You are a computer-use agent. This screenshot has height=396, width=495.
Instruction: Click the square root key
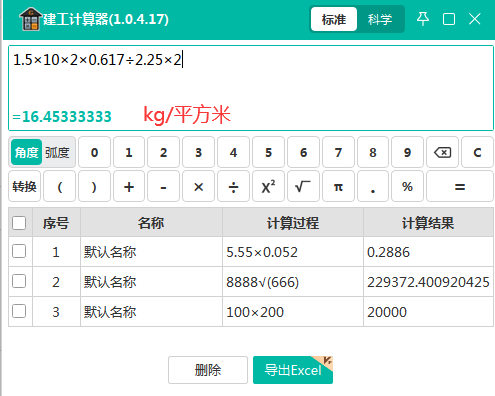click(303, 186)
